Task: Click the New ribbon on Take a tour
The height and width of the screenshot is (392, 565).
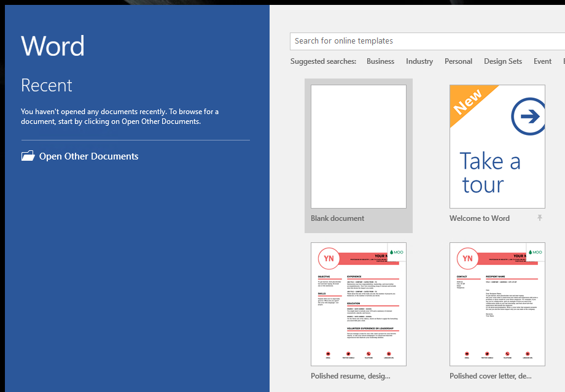Action: click(x=468, y=101)
